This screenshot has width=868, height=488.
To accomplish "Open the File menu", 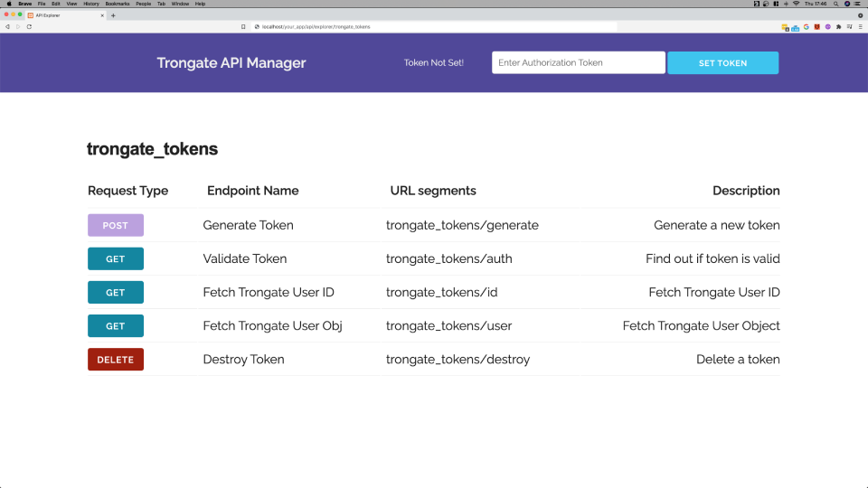I will coord(42,4).
